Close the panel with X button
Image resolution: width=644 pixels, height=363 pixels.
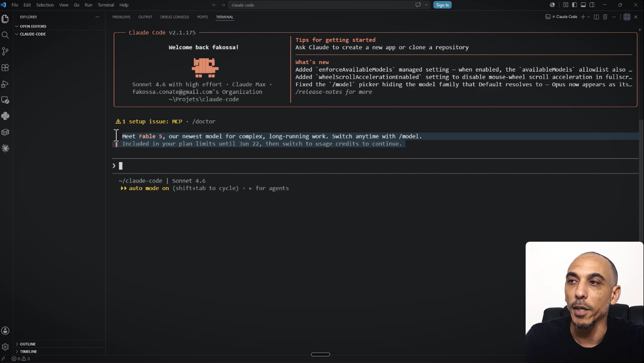click(x=636, y=17)
